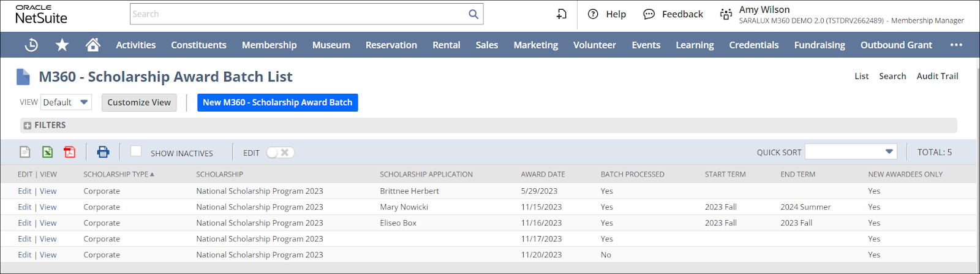Image resolution: width=980 pixels, height=274 pixels.
Task: Enable the Show Inactives checkbox
Action: (136, 151)
